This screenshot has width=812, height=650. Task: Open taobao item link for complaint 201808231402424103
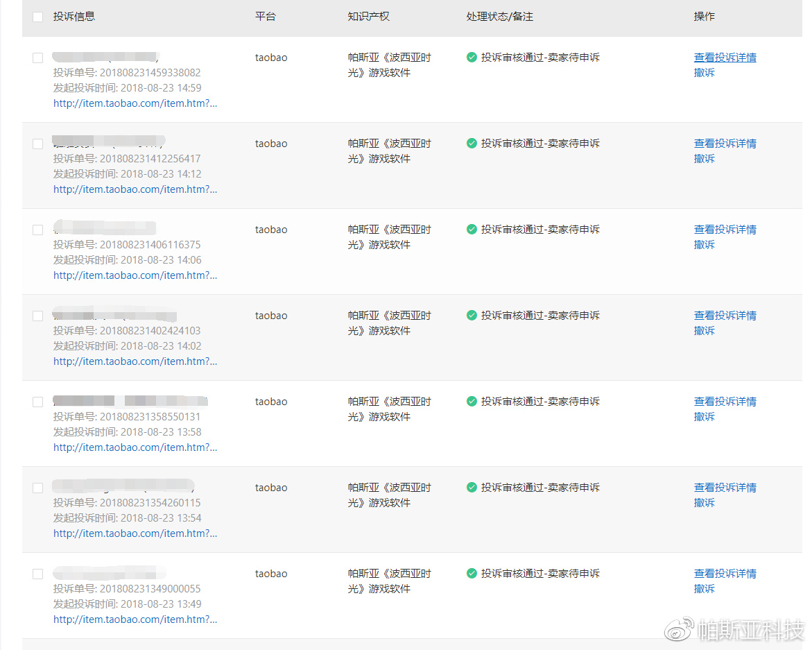pyautogui.click(x=135, y=361)
